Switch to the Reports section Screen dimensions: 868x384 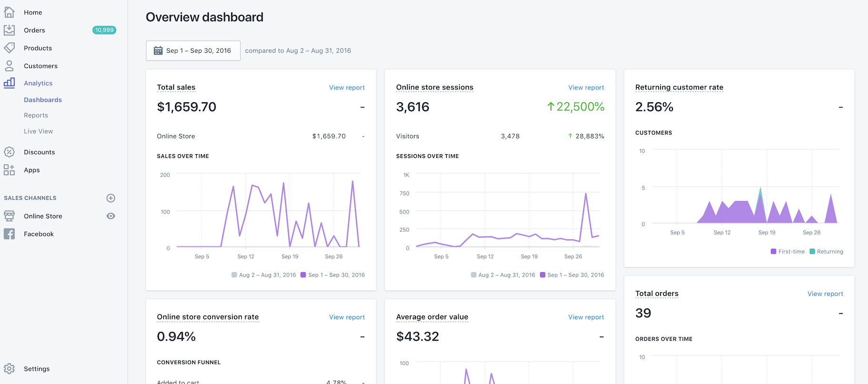coord(36,115)
